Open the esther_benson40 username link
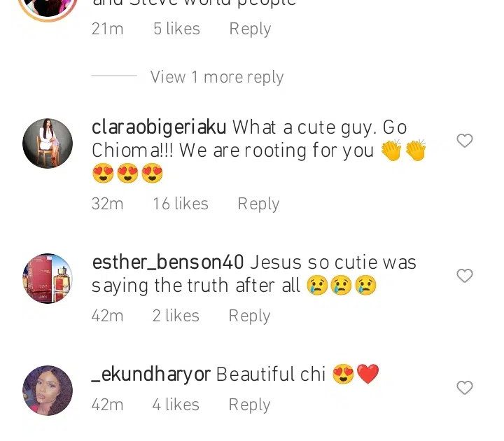504x441 pixels. pos(168,262)
